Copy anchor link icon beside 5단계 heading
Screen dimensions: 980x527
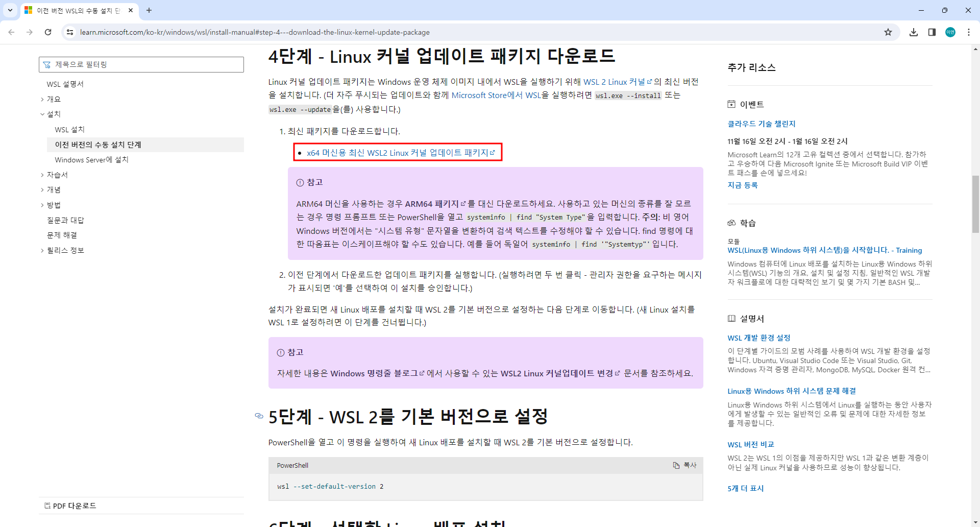click(x=259, y=416)
